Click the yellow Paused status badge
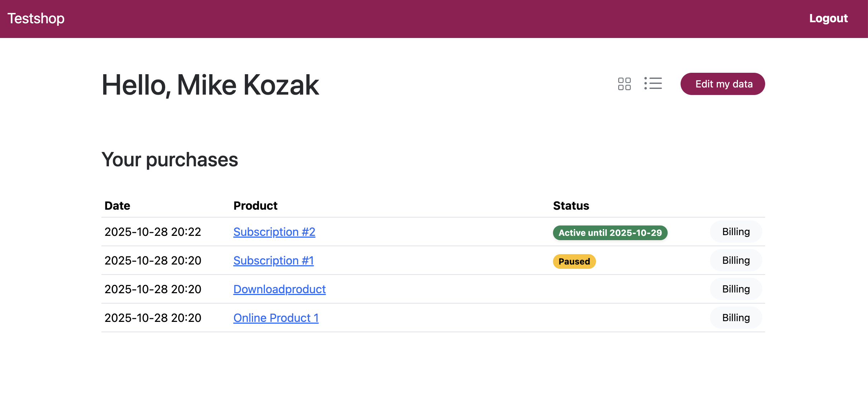Screen dimensions: 868x395 (x=574, y=262)
